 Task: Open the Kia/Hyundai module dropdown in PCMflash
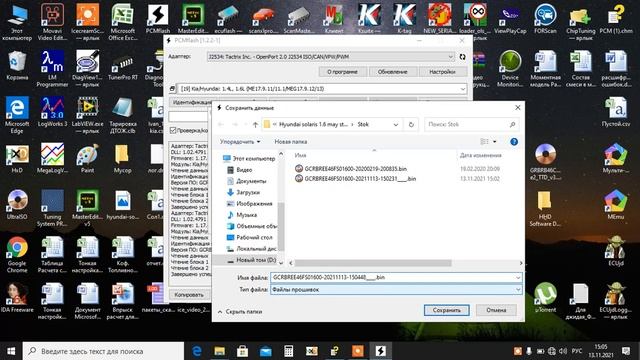[322, 89]
